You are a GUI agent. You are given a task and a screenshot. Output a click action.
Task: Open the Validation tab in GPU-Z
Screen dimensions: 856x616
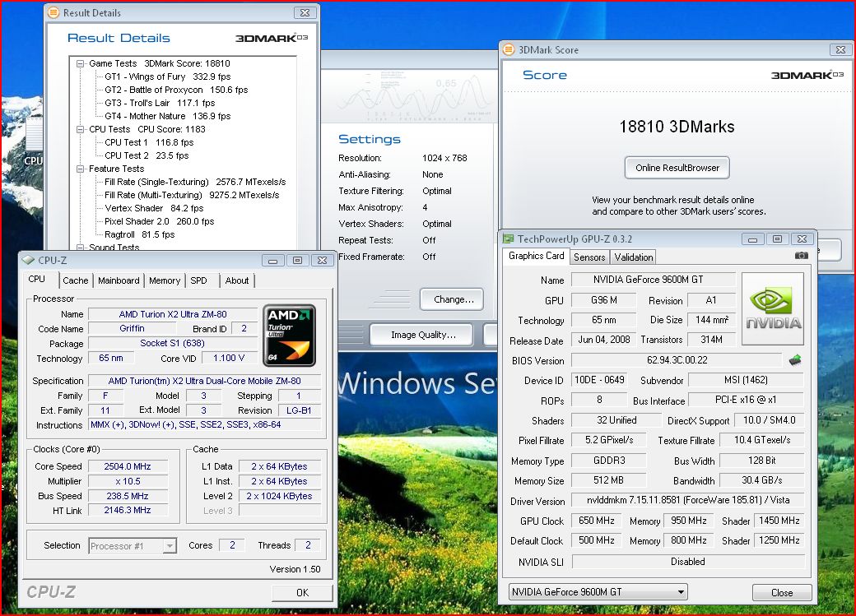coord(633,257)
